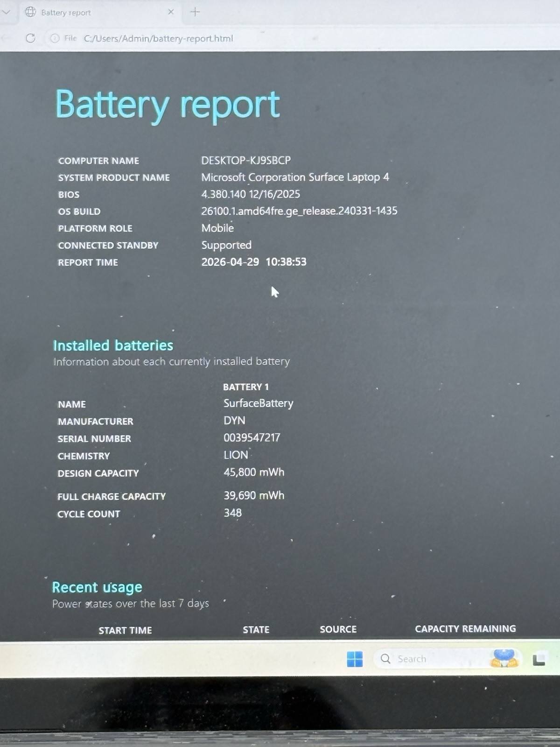Click the Recent usage heading
Image resolution: width=560 pixels, height=747 pixels.
[97, 587]
